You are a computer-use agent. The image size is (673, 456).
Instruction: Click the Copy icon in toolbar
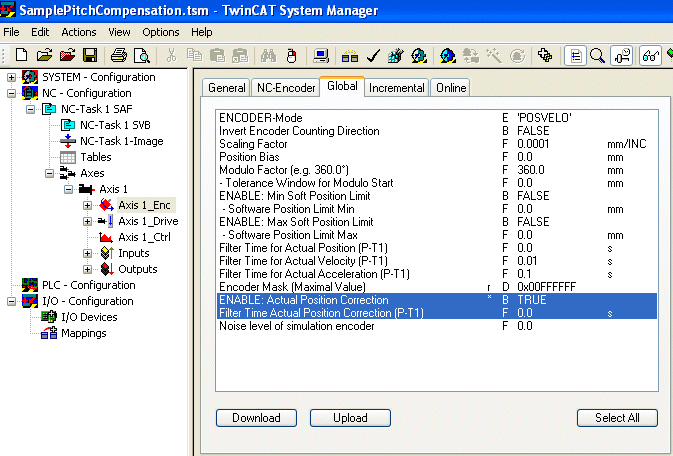194,55
